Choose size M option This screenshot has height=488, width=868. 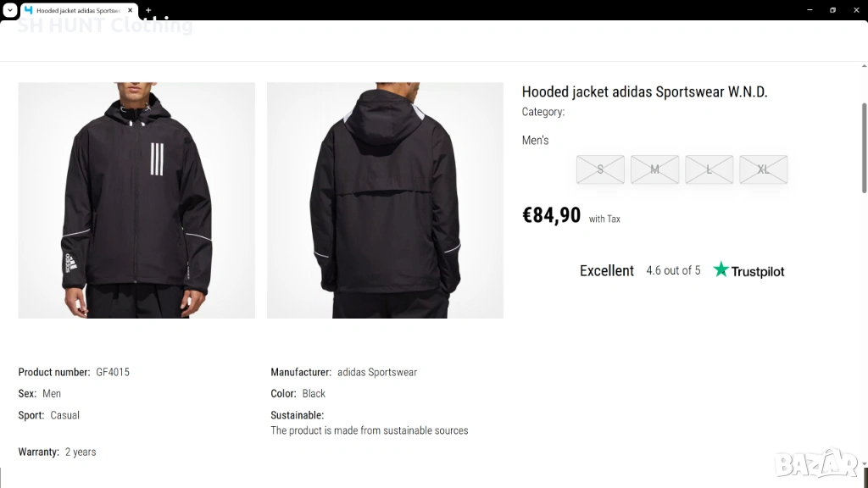point(654,169)
